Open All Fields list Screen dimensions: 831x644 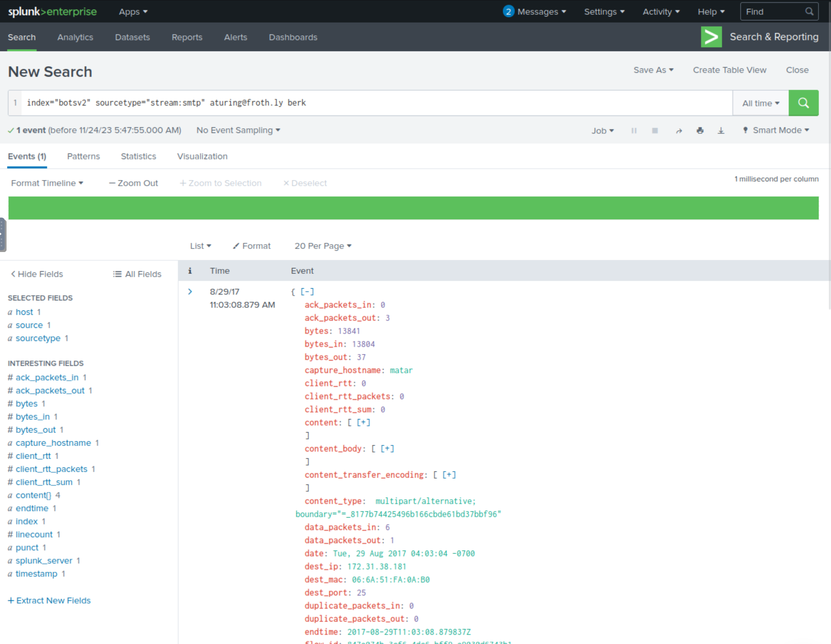[137, 274]
